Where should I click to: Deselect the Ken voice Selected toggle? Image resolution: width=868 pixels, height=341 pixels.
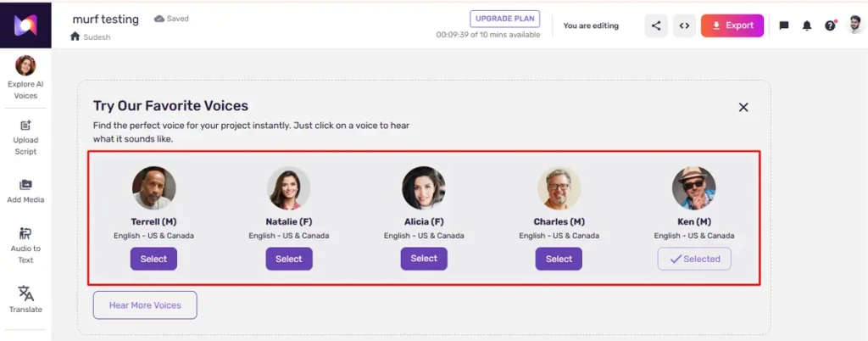694,259
